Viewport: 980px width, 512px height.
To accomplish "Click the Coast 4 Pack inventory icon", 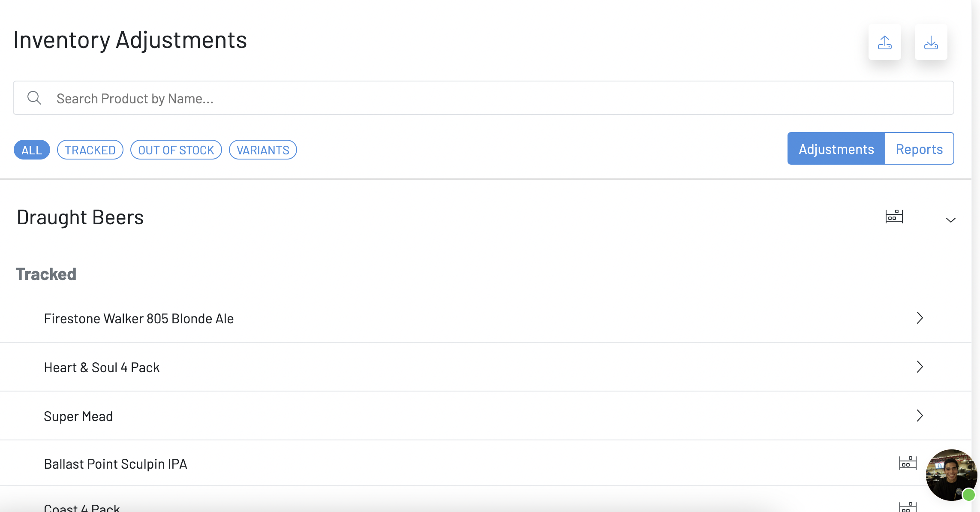I will [908, 507].
